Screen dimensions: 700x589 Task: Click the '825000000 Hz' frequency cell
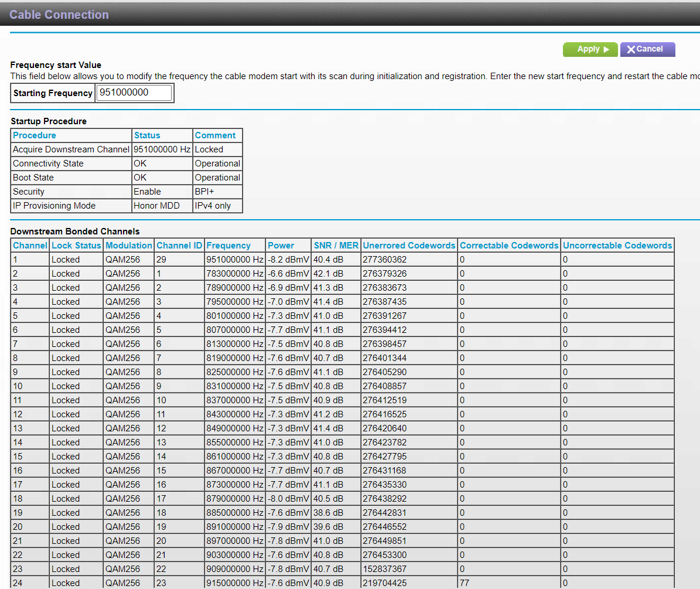[235, 372]
